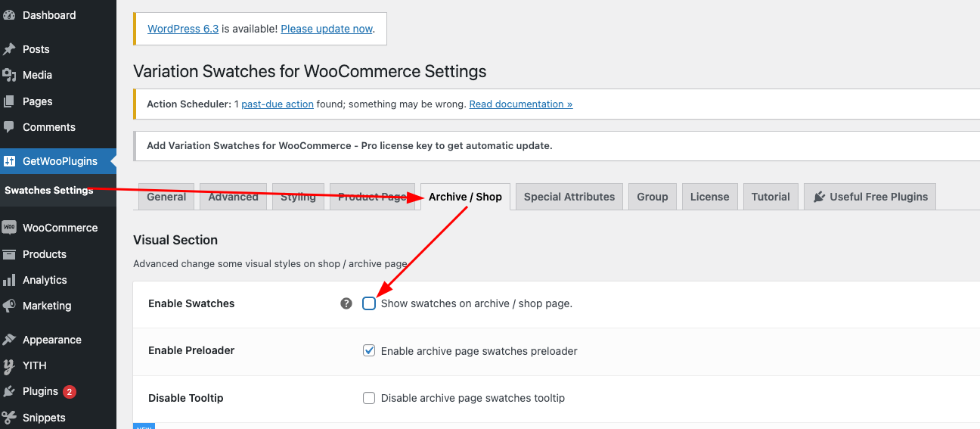Click the Analytics bar chart icon
The image size is (980, 429).
pyautogui.click(x=9, y=280)
